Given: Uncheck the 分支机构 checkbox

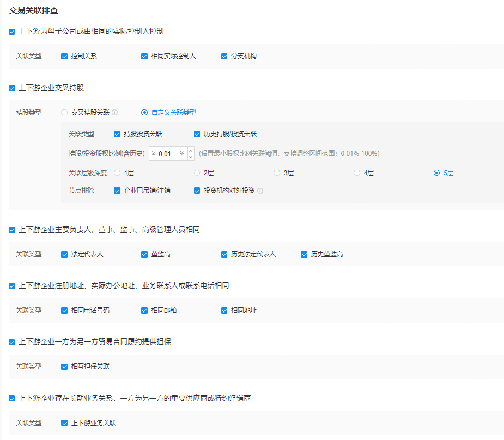Looking at the screenshot, I should click(224, 57).
